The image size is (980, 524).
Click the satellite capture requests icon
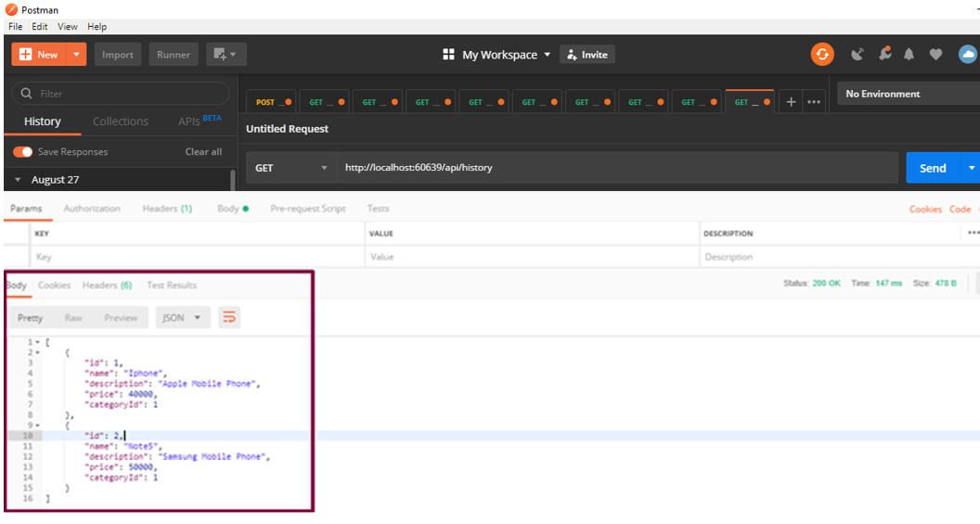click(x=857, y=55)
